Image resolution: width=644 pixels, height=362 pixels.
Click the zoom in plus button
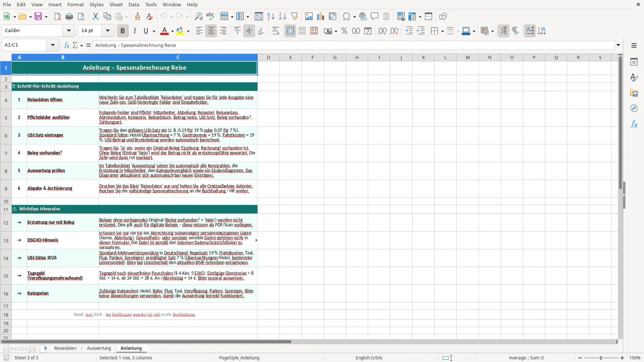click(623, 358)
